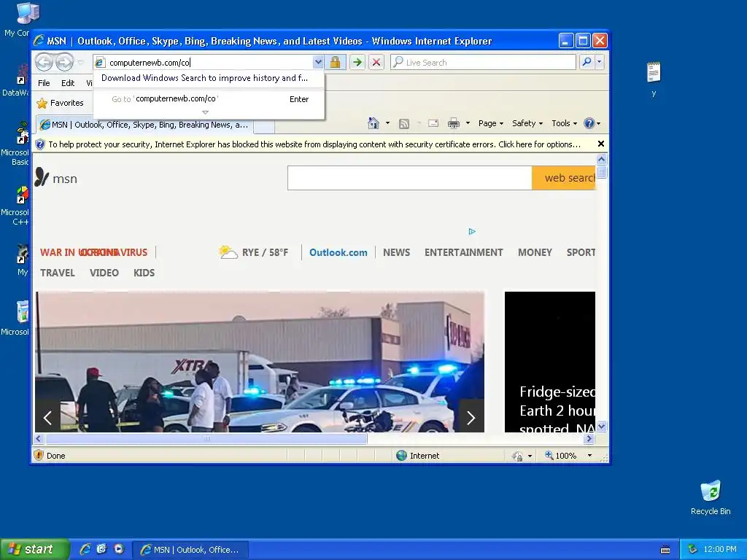
Task: Open recent pages dropdown beside Forward button
Action: [80, 63]
